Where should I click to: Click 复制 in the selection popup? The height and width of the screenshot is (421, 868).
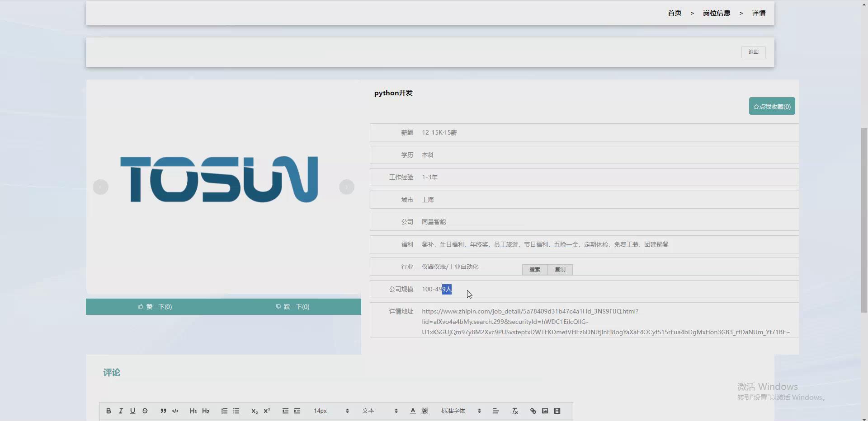coord(560,270)
